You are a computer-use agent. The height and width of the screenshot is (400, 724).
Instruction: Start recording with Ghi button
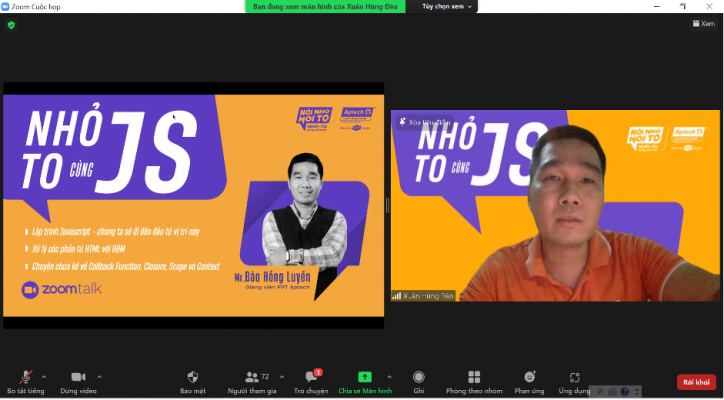(419, 376)
